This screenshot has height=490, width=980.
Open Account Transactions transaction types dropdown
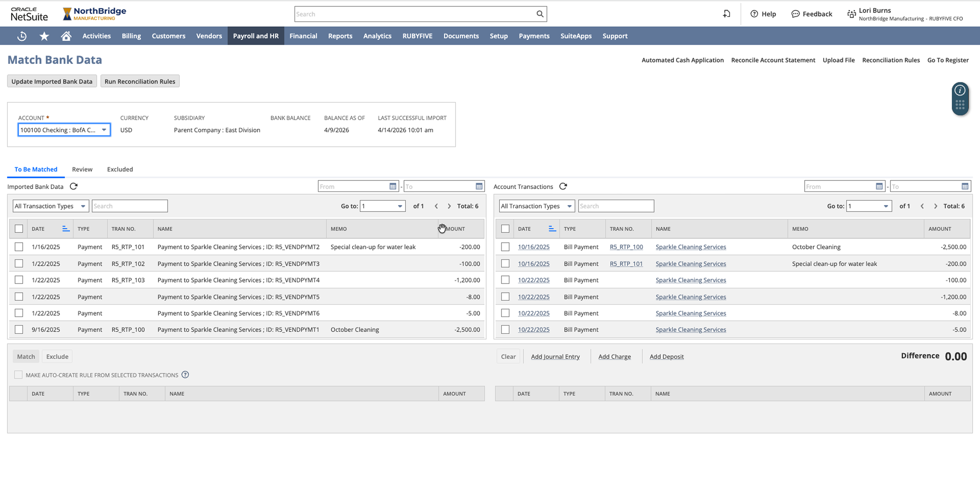tap(537, 206)
